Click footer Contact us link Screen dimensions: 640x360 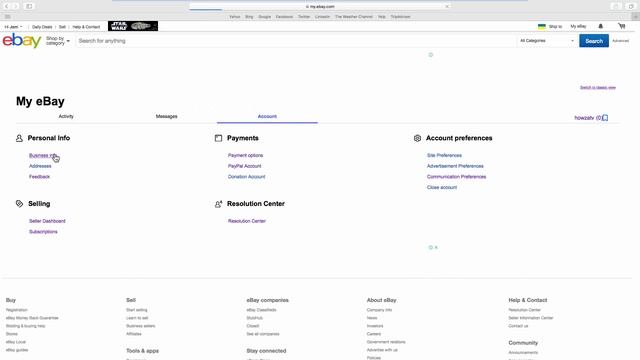(x=518, y=326)
